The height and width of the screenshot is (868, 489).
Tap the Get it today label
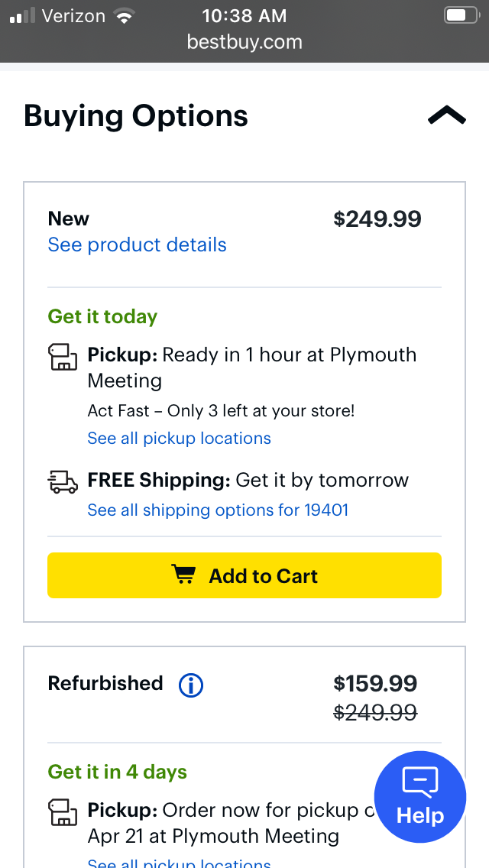[102, 316]
